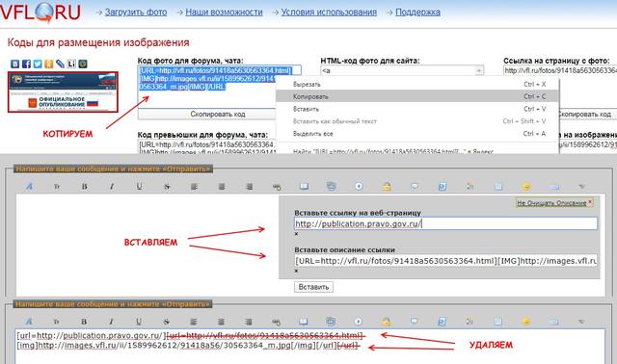Center text in the upper editor

point(222,187)
